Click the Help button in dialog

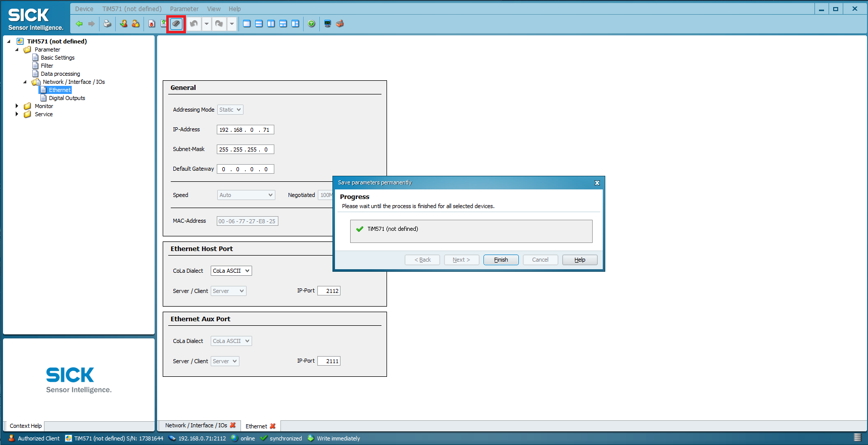tap(580, 260)
